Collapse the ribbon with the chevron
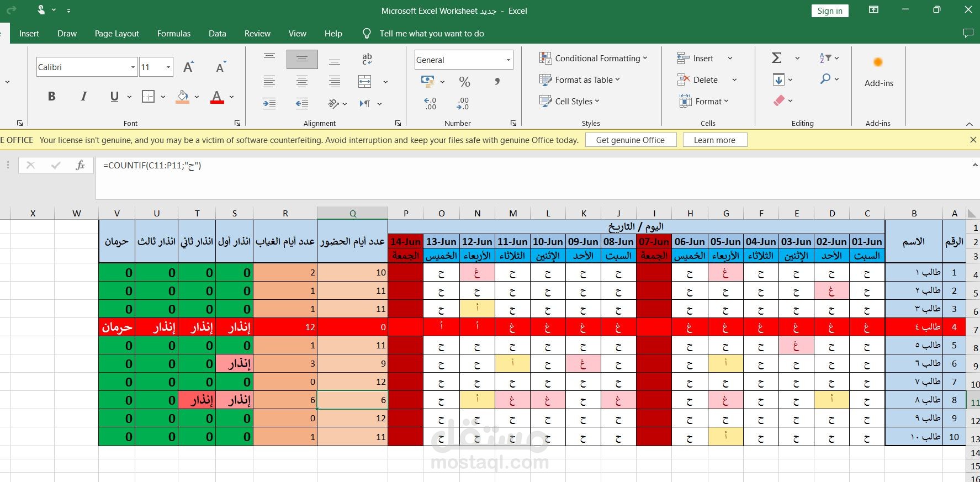980x482 pixels. (969, 124)
